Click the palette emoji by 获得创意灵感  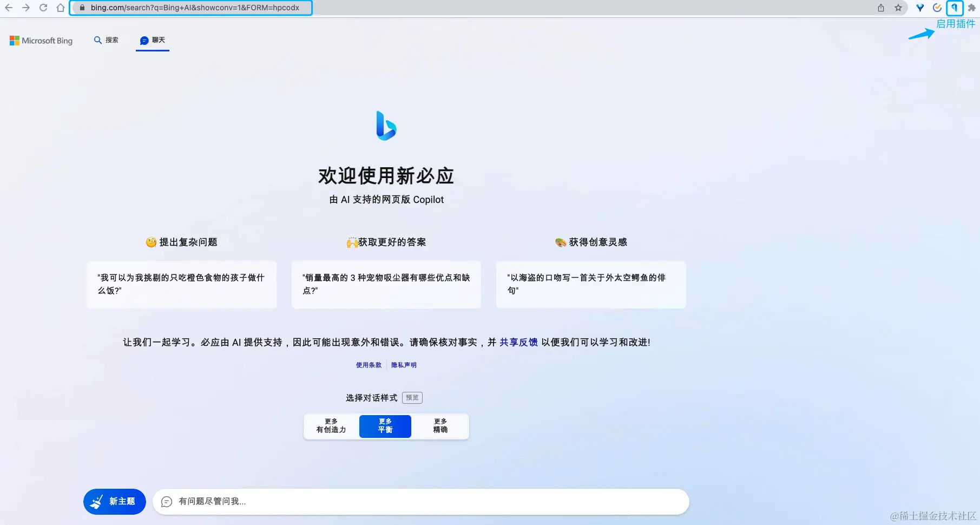(x=561, y=242)
